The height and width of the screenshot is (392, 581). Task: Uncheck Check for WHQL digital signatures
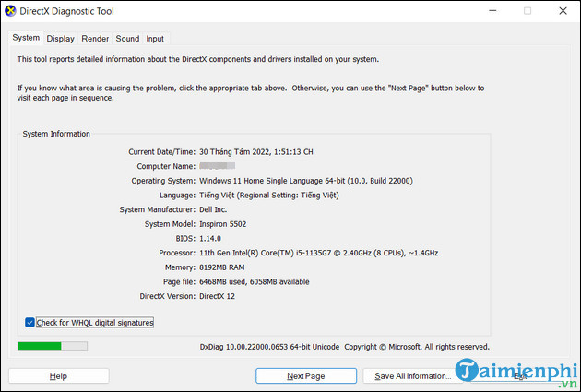30,323
